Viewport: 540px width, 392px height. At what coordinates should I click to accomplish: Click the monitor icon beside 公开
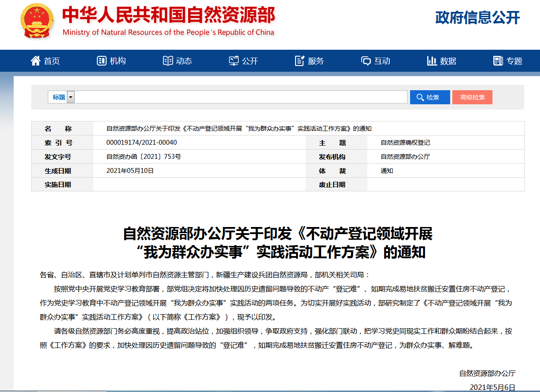[x=234, y=61]
